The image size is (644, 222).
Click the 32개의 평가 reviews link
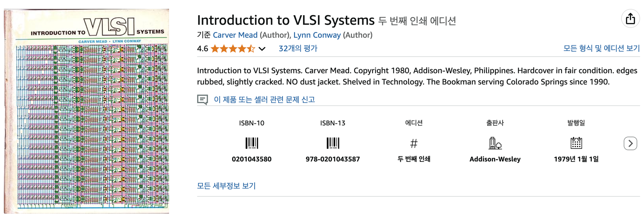point(298,48)
